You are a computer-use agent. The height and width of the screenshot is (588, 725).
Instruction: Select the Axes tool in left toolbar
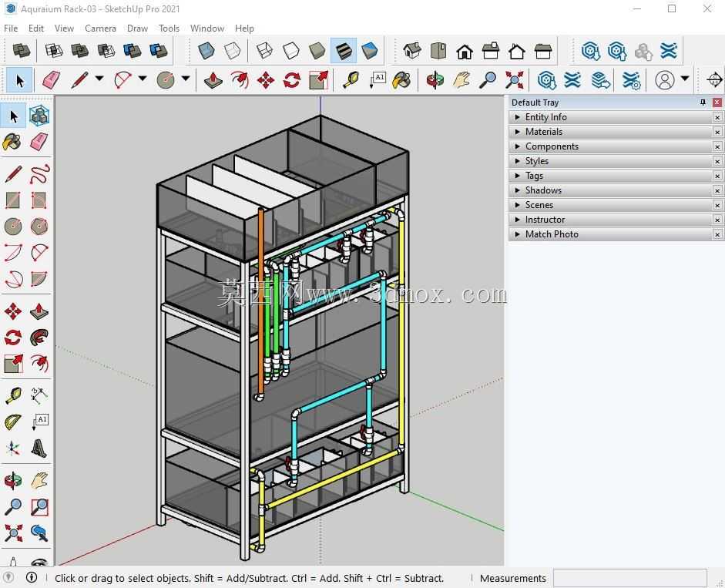(x=13, y=448)
